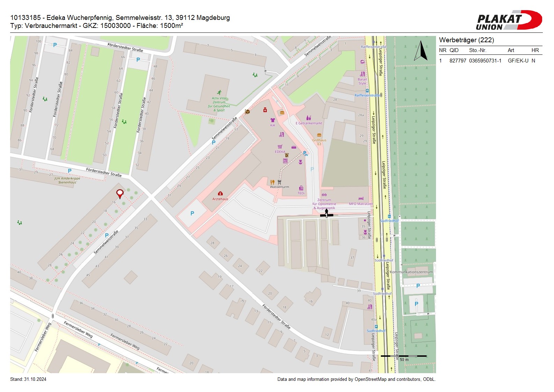Click the 50 m scale bar

pos(404,356)
